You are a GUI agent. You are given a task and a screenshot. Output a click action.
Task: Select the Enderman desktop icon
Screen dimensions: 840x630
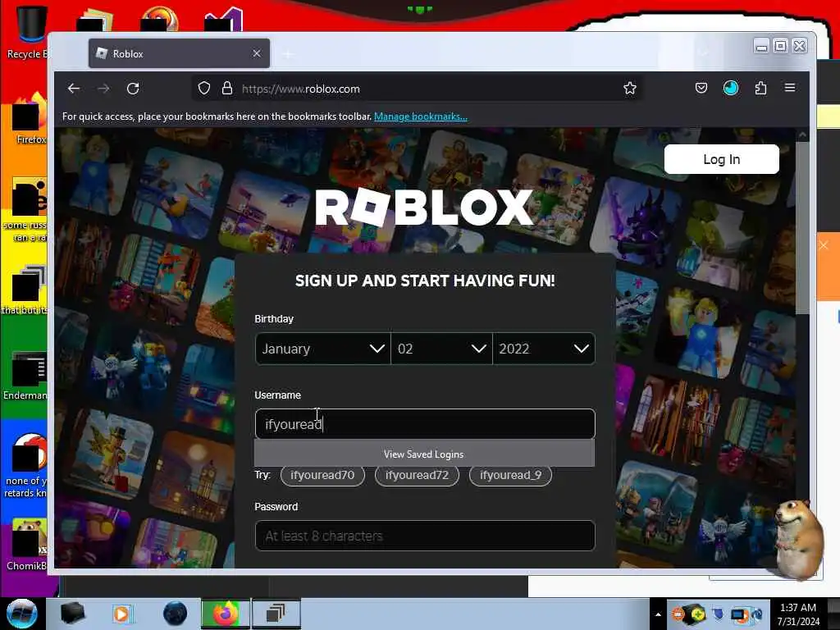[25, 376]
